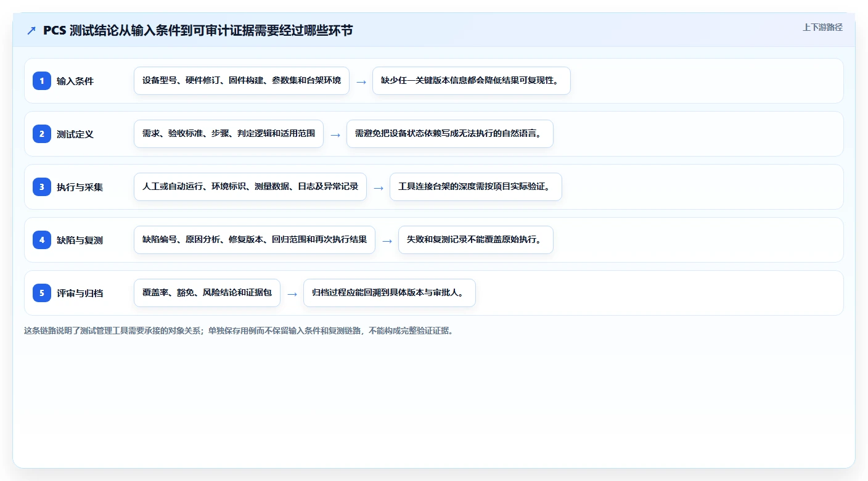Click the 执行与采集 step label
The height and width of the screenshot is (481, 868).
tap(80, 187)
